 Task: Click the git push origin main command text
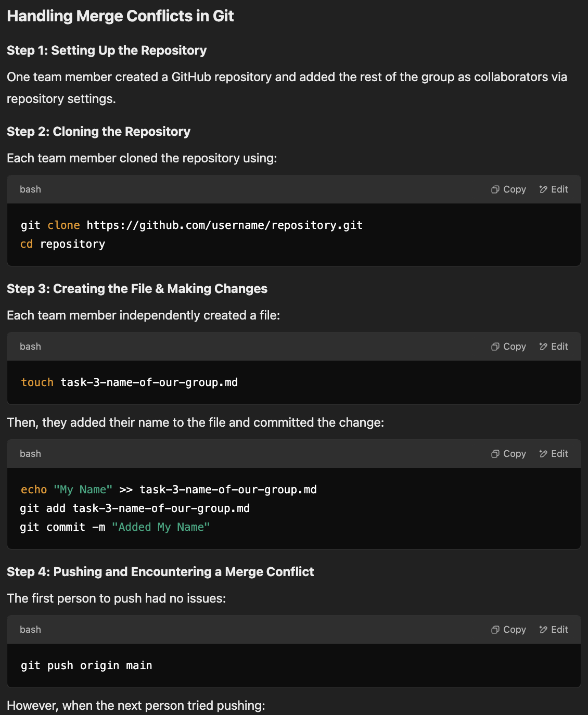tap(86, 666)
